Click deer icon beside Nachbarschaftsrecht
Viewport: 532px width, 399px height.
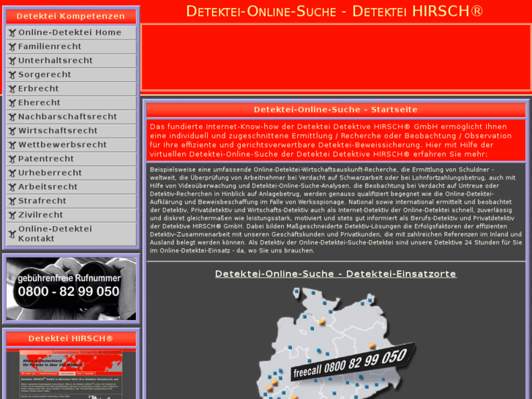[x=12, y=117]
